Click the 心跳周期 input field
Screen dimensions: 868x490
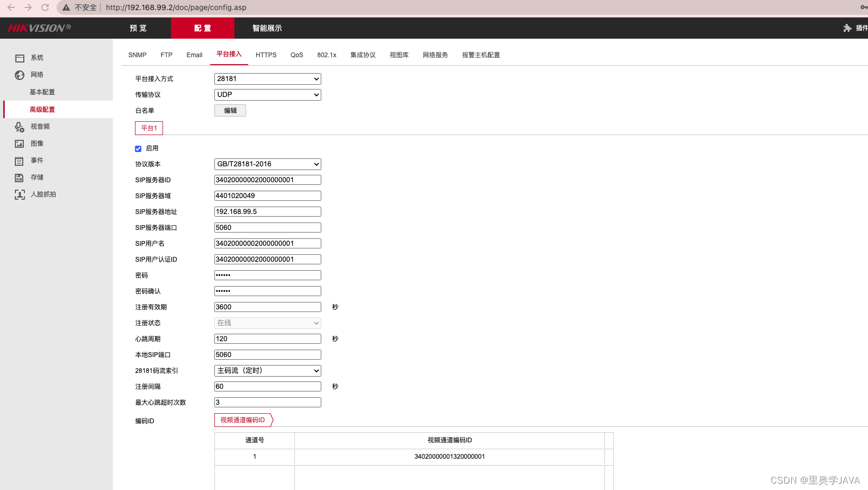point(268,339)
